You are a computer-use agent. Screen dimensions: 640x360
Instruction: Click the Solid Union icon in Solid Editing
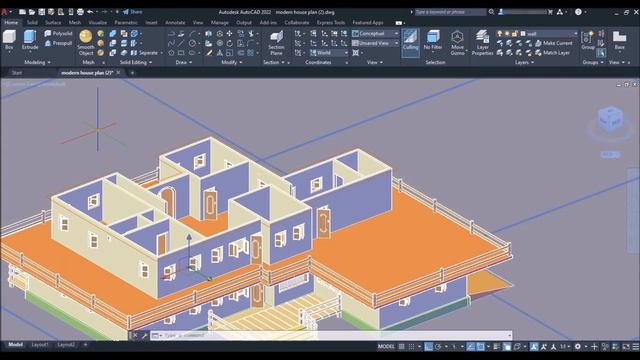pos(113,33)
